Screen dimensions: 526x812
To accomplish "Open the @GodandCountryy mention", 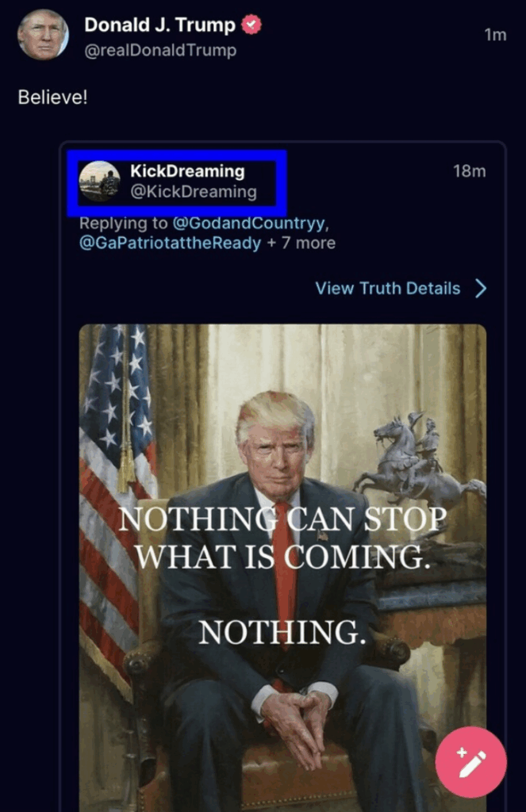I will 249,223.
